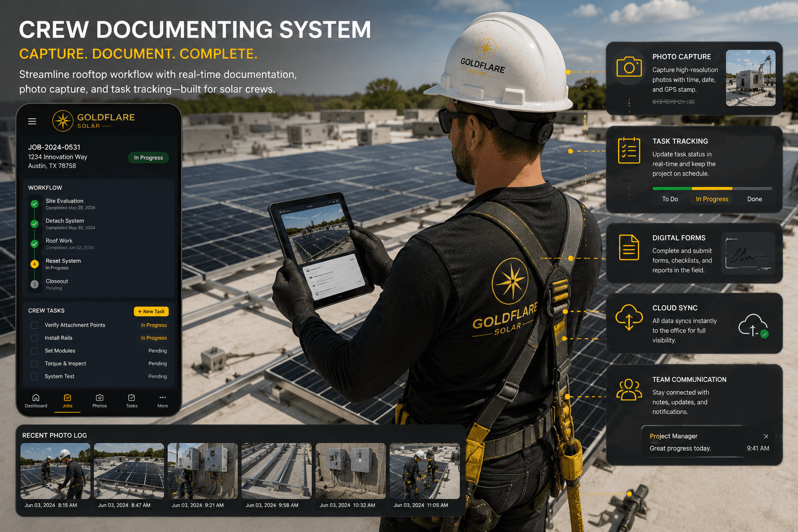The width and height of the screenshot is (798, 532).
Task: Check the Install Rails task
Action: click(x=34, y=338)
